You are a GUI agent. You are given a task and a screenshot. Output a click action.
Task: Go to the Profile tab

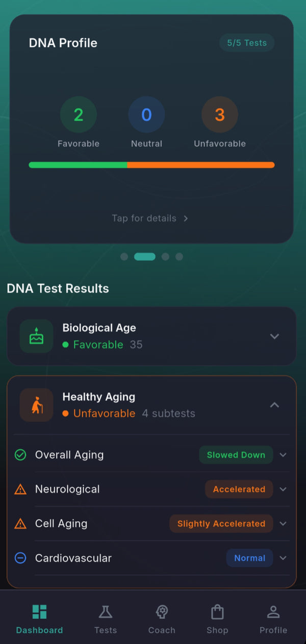tap(273, 618)
